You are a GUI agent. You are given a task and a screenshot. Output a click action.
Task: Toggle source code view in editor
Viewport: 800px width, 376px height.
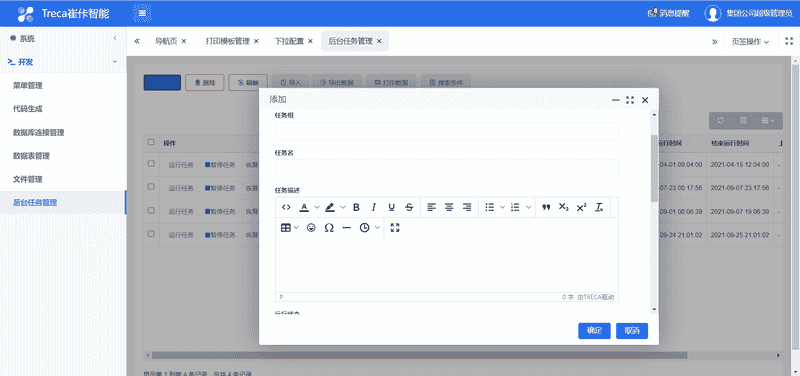coord(286,207)
